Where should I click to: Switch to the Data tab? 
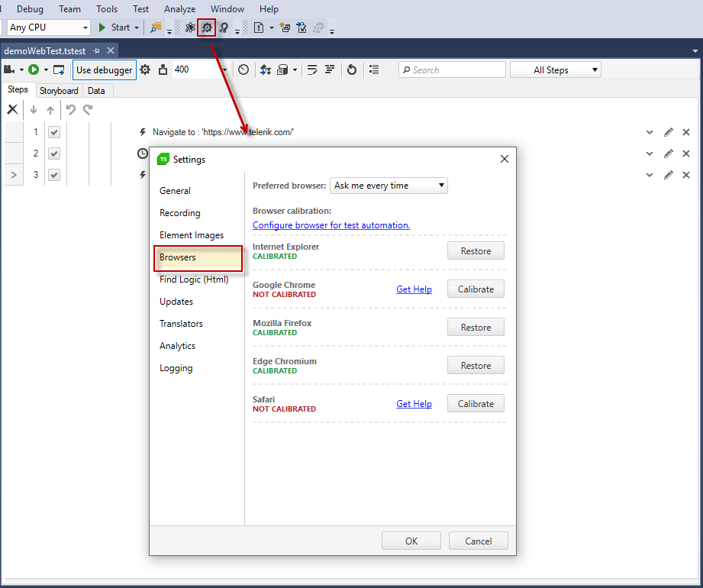click(96, 91)
